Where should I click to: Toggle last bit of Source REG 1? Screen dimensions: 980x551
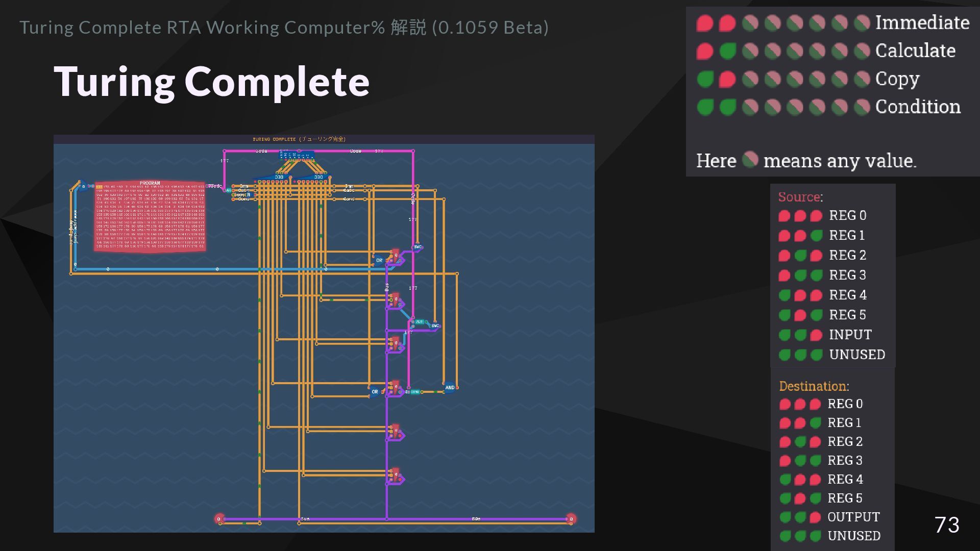pyautogui.click(x=816, y=235)
